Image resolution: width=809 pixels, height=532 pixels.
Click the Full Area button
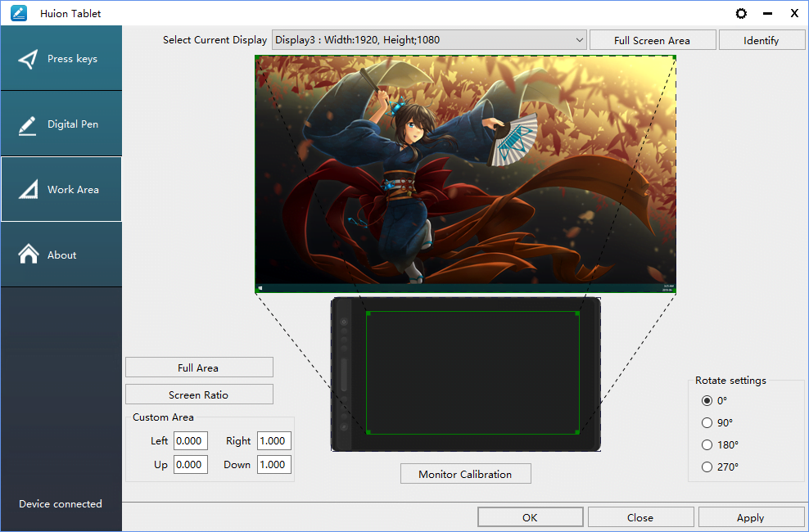[x=199, y=367]
